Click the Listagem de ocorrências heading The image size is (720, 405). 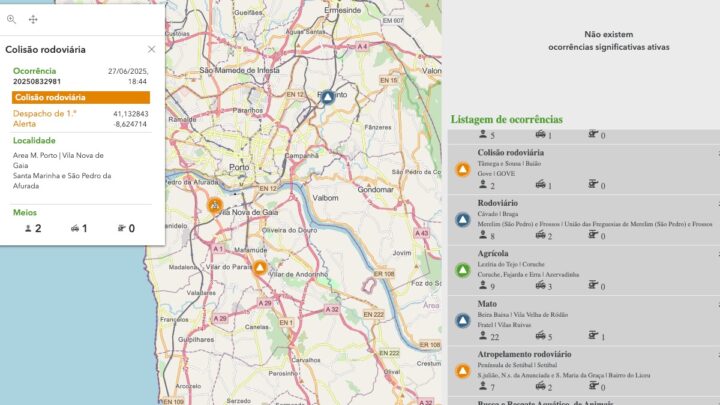click(506, 120)
